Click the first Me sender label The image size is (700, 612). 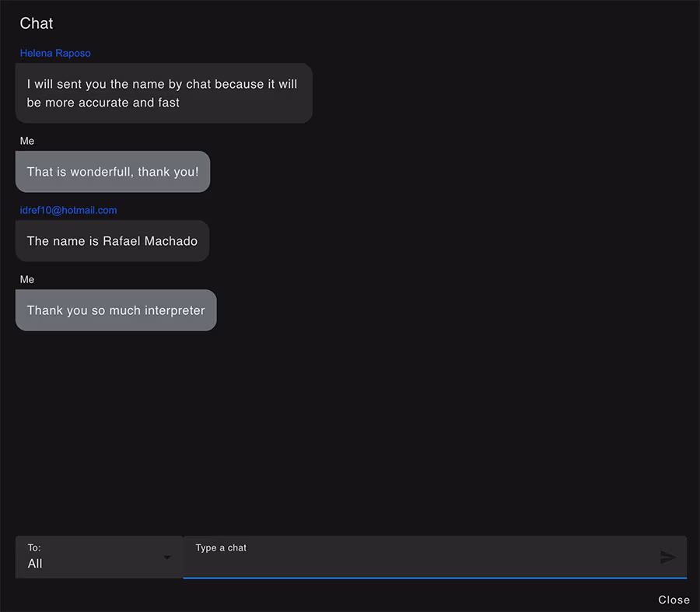pyautogui.click(x=27, y=141)
